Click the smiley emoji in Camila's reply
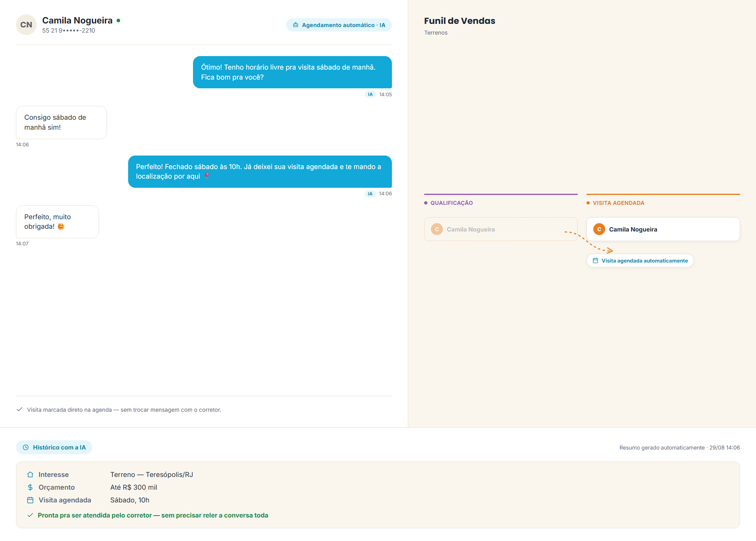 tap(61, 226)
